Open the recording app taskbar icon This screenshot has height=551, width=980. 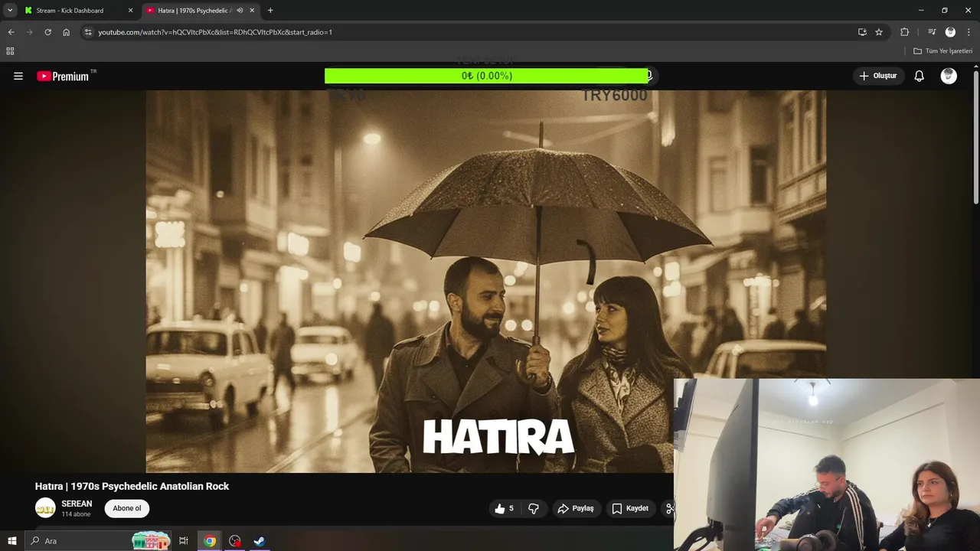click(x=234, y=541)
